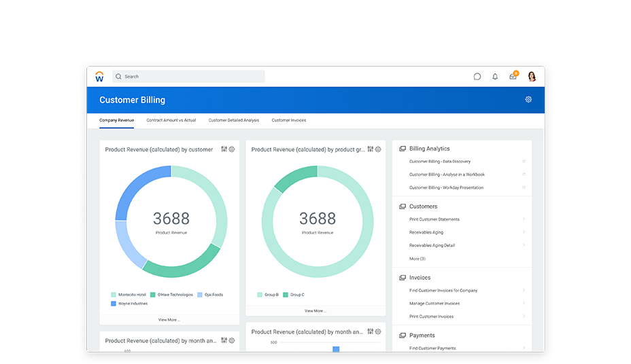Screen dimensions: 631x364
Task: Open Customer Billing - Data Discovery link
Action: point(440,162)
